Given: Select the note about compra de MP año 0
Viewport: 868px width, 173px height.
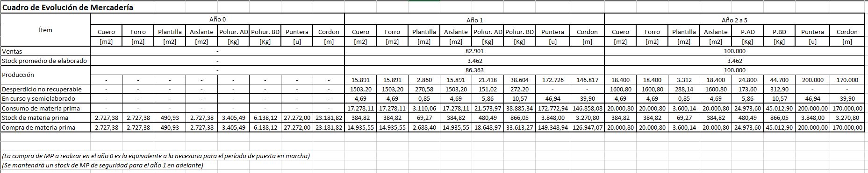Looking at the screenshot, I should click(156, 156).
